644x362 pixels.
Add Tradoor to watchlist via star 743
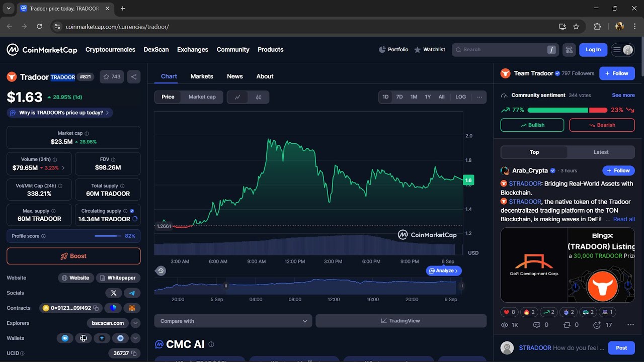(x=112, y=77)
